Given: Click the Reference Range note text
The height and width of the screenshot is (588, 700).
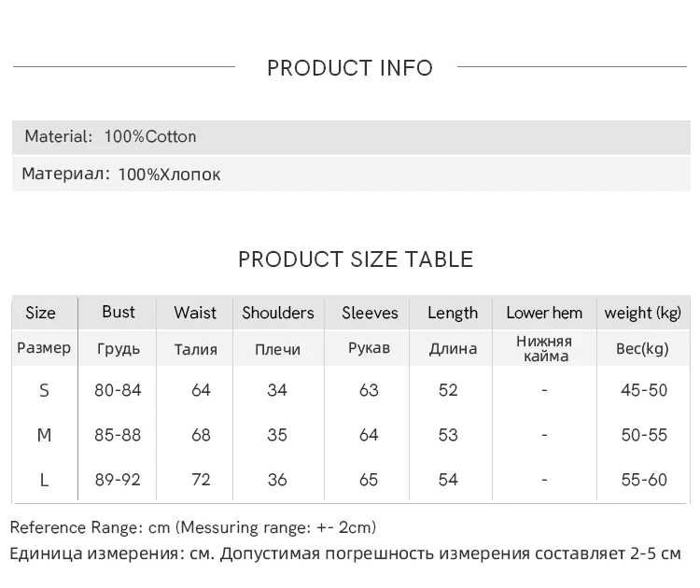Looking at the screenshot, I should [x=193, y=528].
